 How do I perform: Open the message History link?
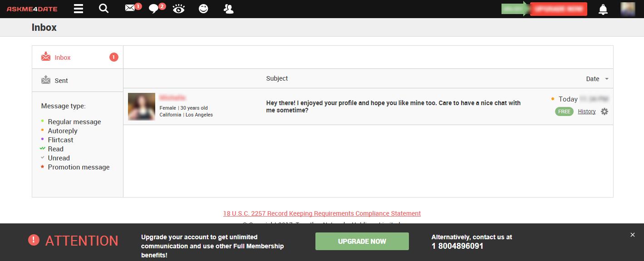click(x=586, y=111)
